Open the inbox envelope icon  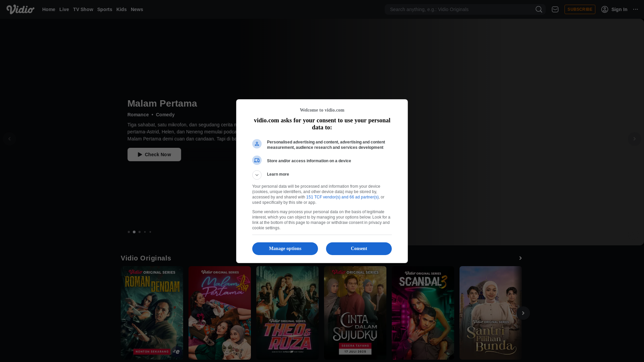click(555, 9)
